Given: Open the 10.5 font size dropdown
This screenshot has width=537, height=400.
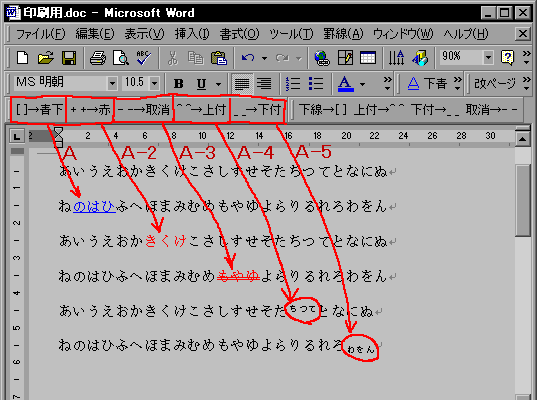Looking at the screenshot, I should pyautogui.click(x=154, y=83).
